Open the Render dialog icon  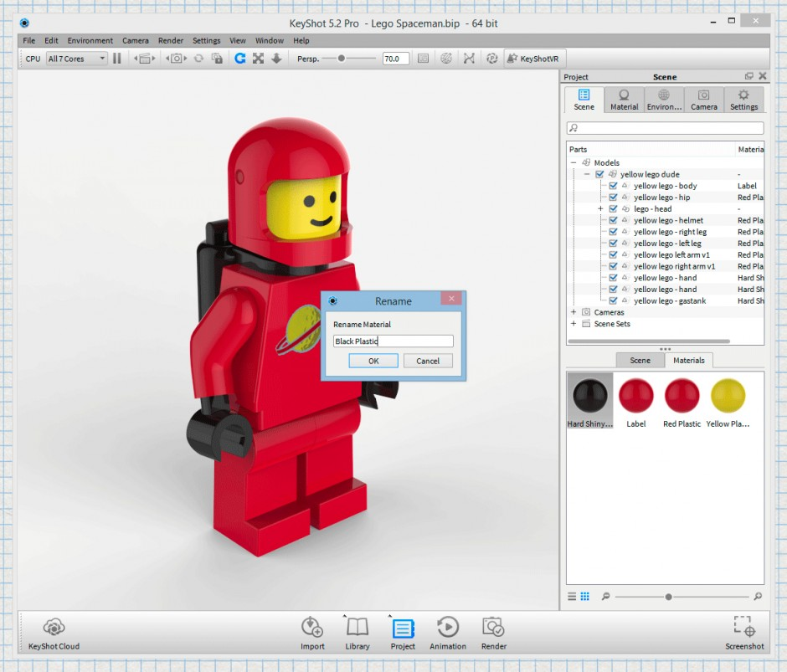[493, 628]
